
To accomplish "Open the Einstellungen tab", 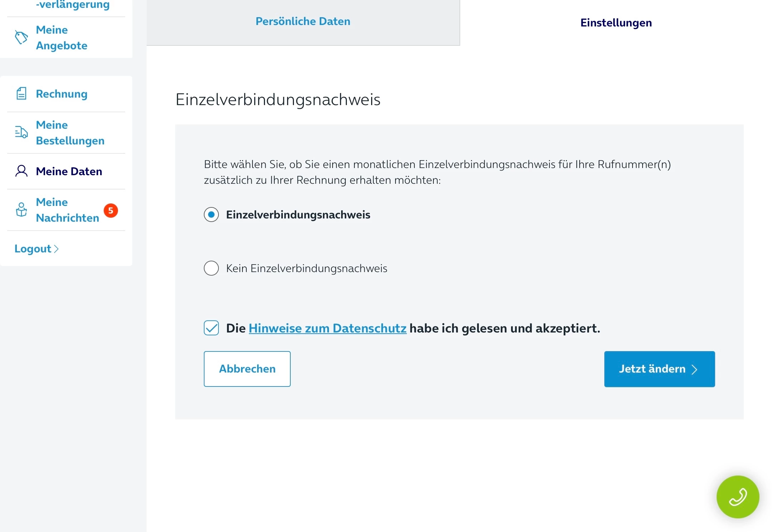I will (616, 23).
